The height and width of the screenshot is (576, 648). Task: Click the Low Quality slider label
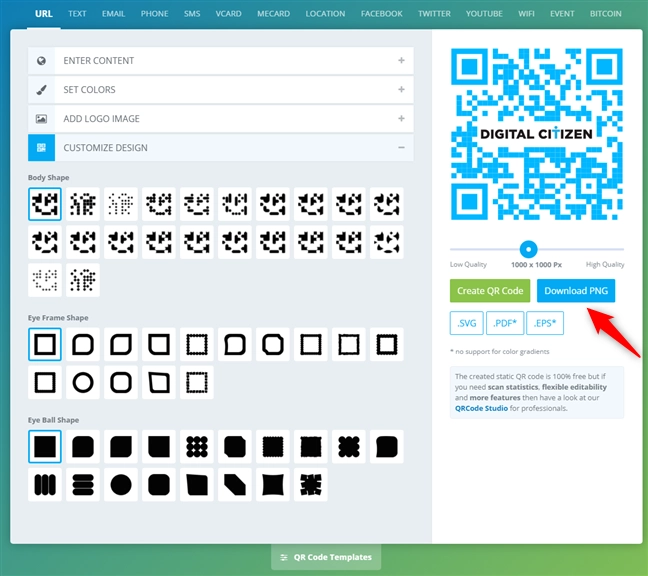tap(468, 264)
